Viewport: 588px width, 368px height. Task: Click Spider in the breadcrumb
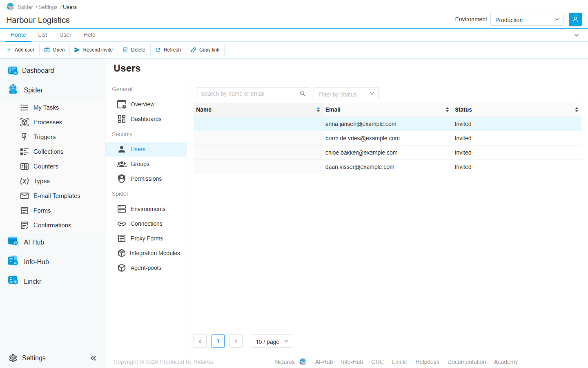(25, 7)
